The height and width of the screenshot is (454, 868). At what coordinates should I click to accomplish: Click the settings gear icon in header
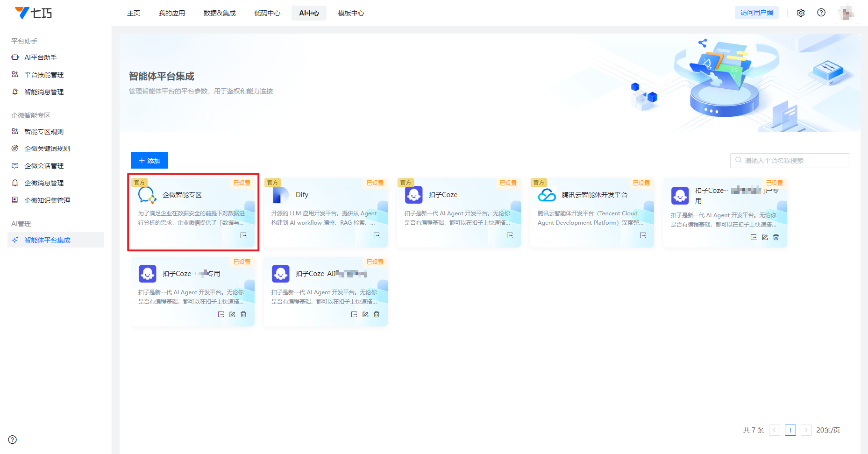coord(801,13)
